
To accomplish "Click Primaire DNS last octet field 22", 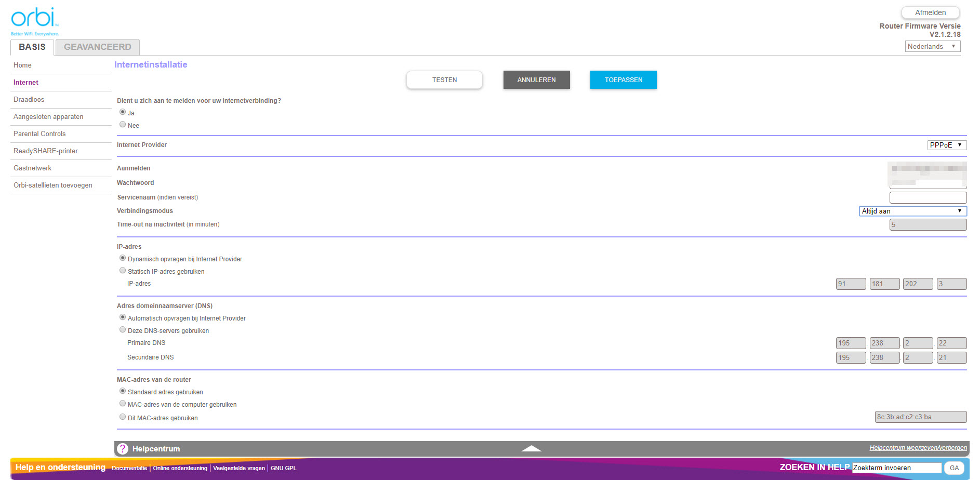I will click(952, 343).
